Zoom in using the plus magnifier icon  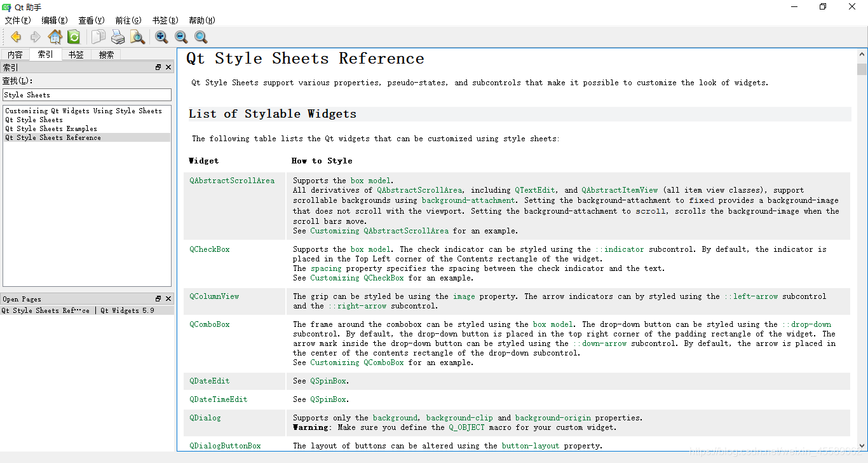click(161, 37)
